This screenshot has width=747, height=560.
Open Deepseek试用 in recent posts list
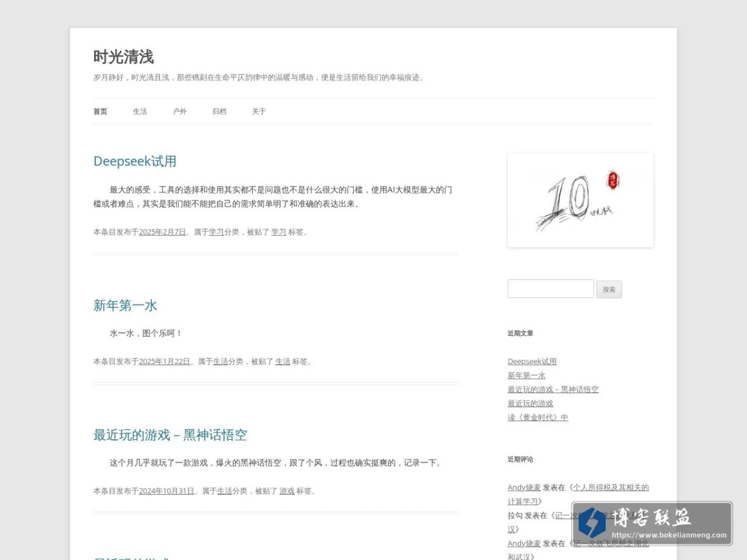tap(532, 362)
